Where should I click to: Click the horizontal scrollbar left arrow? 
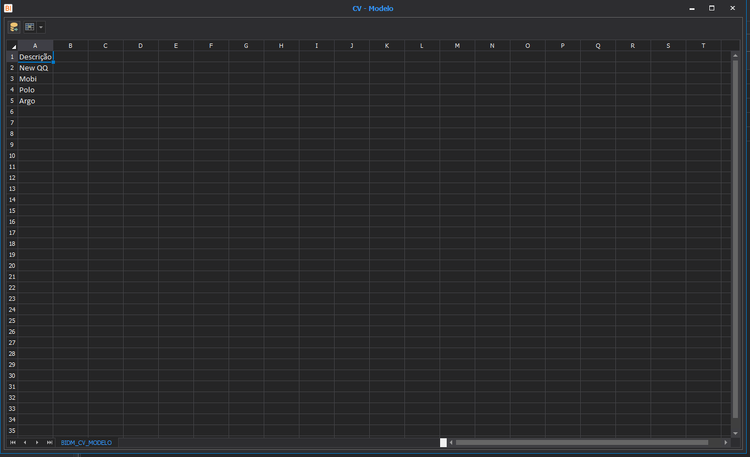click(451, 443)
